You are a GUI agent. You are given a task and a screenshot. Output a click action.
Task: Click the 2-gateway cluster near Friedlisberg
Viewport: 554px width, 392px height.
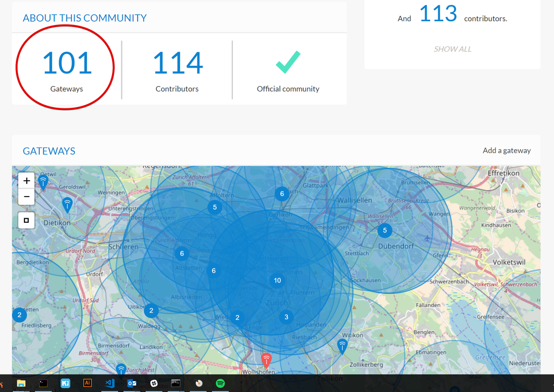click(x=20, y=315)
